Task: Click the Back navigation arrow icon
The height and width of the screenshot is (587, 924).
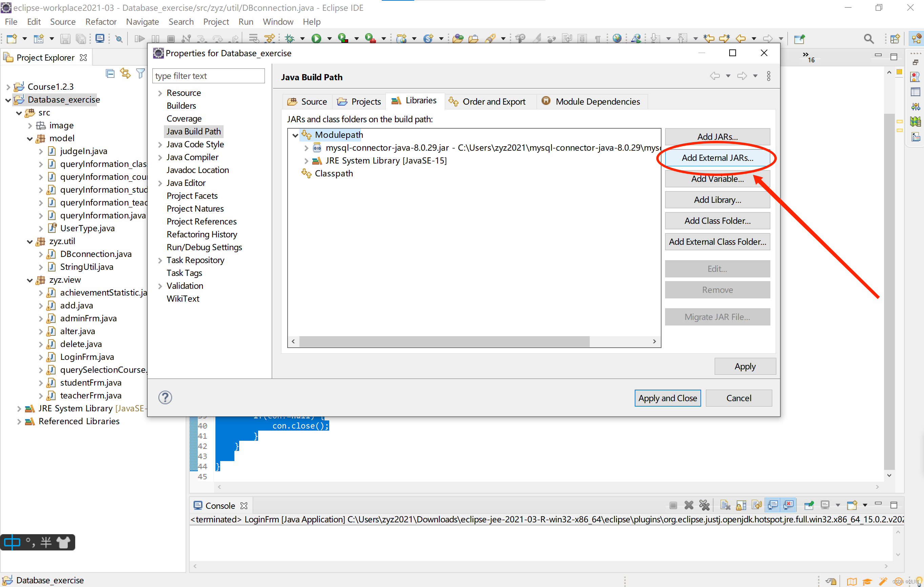Action: click(740, 39)
